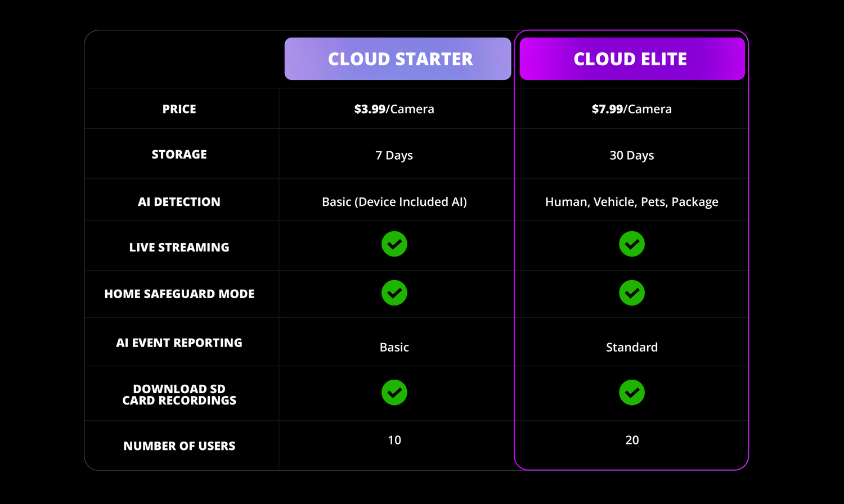The width and height of the screenshot is (844, 504).
Task: Click the 7 Days storage value
Action: (394, 155)
